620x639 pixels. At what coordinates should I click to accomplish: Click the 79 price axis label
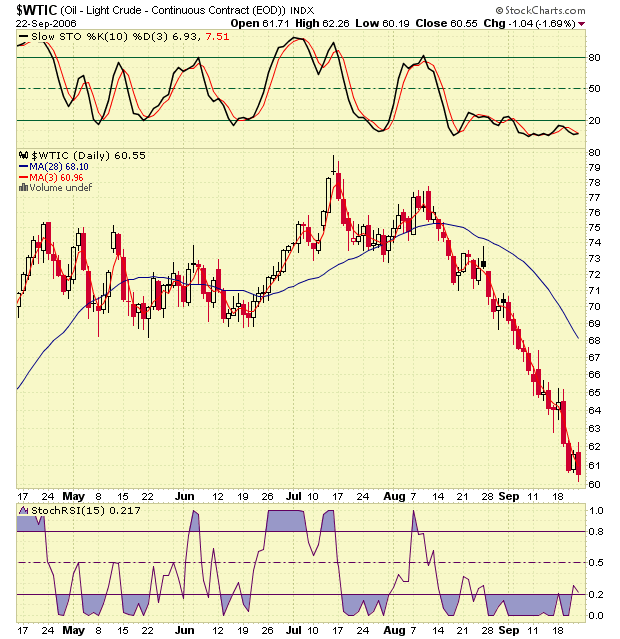[x=594, y=167]
